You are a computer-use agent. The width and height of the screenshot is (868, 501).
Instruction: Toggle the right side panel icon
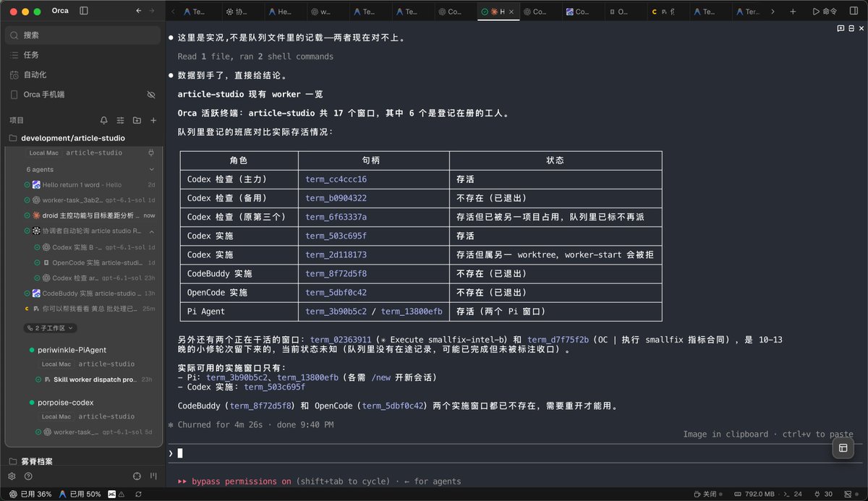pos(854,12)
